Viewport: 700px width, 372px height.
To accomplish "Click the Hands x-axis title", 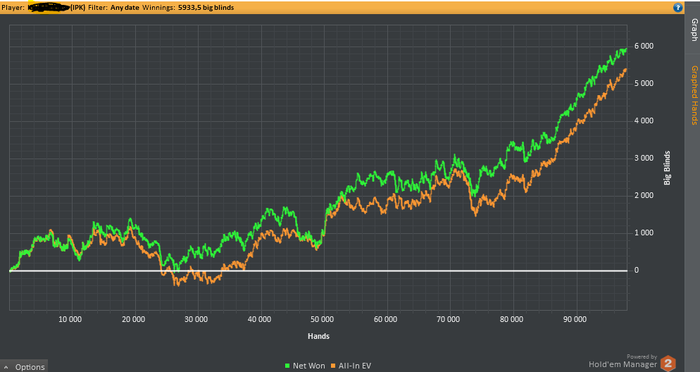I will (x=318, y=336).
